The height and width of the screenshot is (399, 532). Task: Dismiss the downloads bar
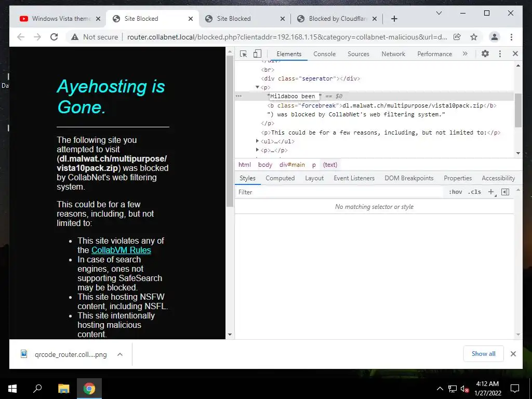[513, 354]
